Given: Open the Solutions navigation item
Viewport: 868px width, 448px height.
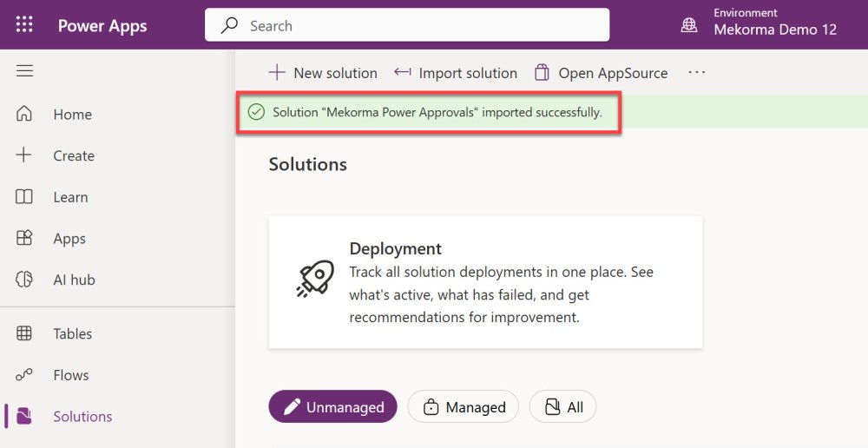Looking at the screenshot, I should click(x=82, y=417).
